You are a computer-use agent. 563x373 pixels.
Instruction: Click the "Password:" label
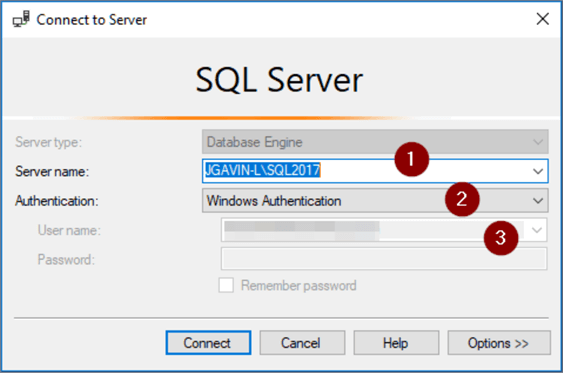66,259
